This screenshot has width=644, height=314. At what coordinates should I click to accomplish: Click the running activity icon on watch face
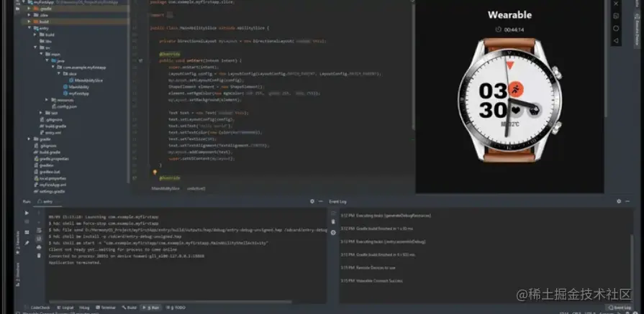coord(515,89)
